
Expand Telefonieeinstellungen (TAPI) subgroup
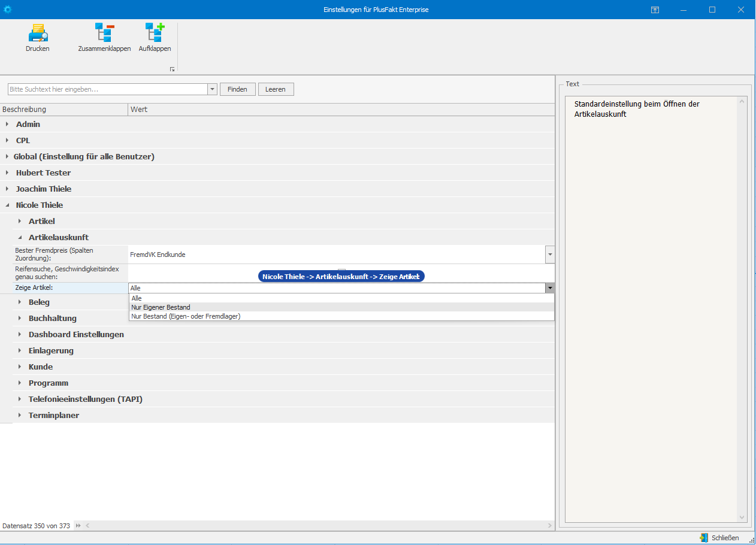pos(20,399)
